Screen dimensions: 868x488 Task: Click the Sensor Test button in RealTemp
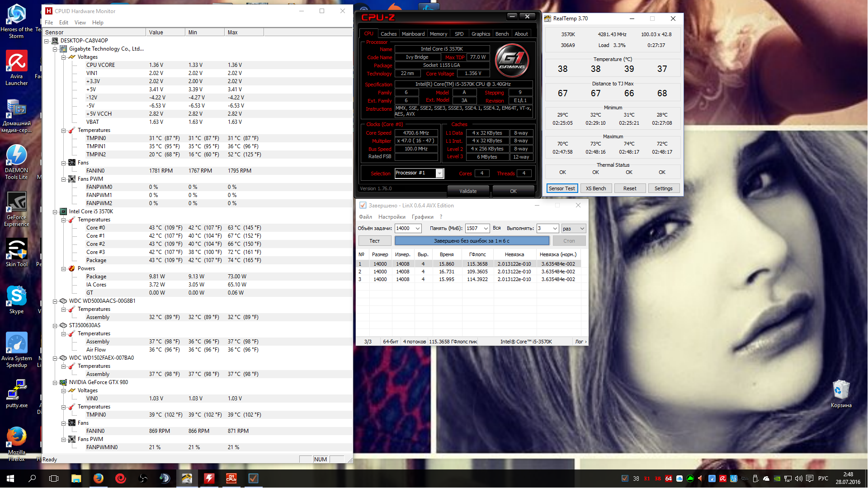[x=561, y=188]
